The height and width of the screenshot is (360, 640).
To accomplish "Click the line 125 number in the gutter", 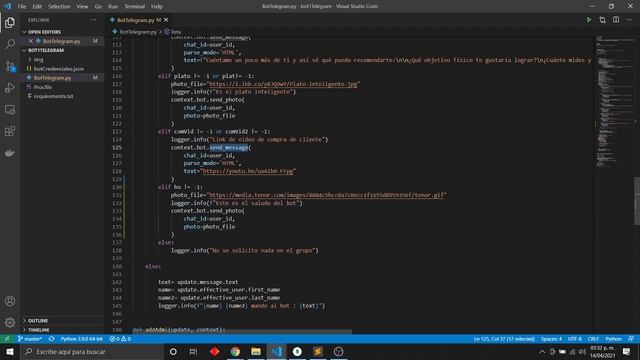I will pos(117,147).
